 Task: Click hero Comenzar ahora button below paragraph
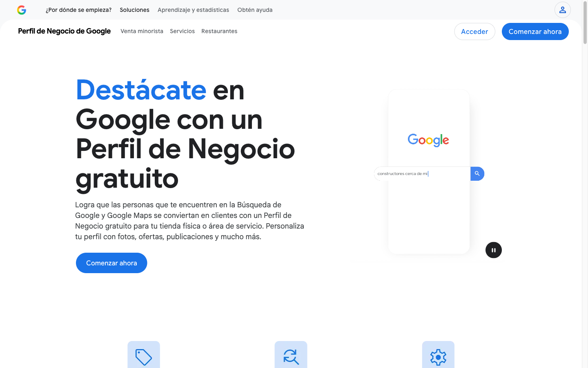[x=111, y=263]
